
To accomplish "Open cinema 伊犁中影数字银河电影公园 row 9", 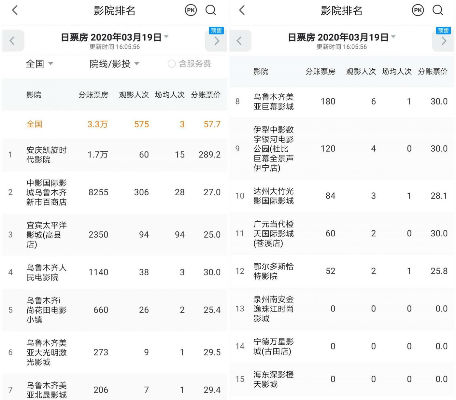I will 342,149.
